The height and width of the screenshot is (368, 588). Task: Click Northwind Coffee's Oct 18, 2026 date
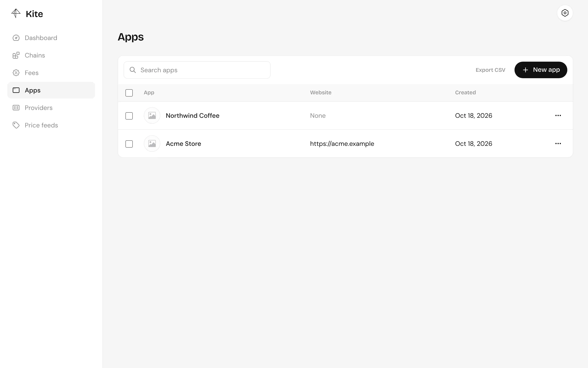[x=474, y=116]
